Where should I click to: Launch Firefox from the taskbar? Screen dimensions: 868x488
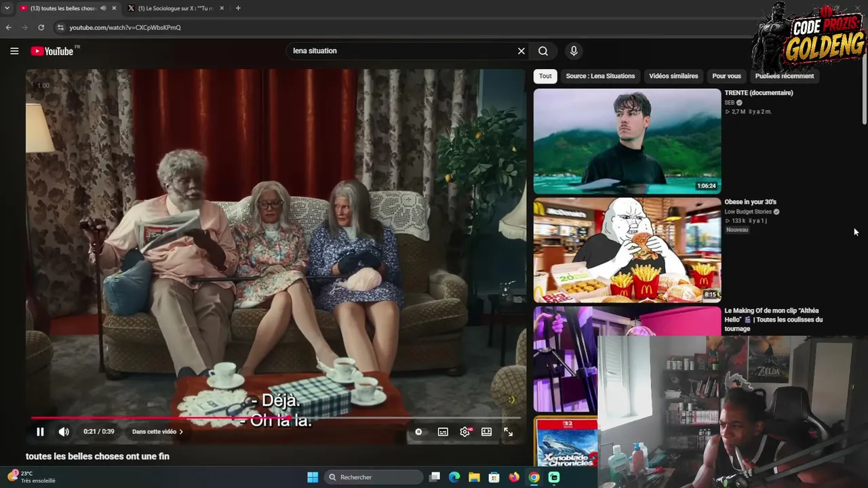click(514, 477)
